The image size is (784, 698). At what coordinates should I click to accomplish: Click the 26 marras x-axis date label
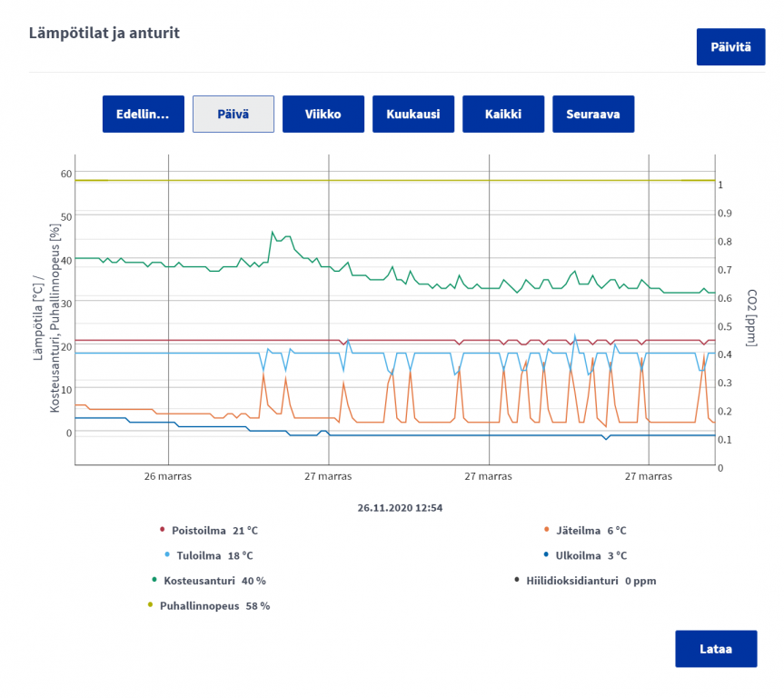(168, 476)
